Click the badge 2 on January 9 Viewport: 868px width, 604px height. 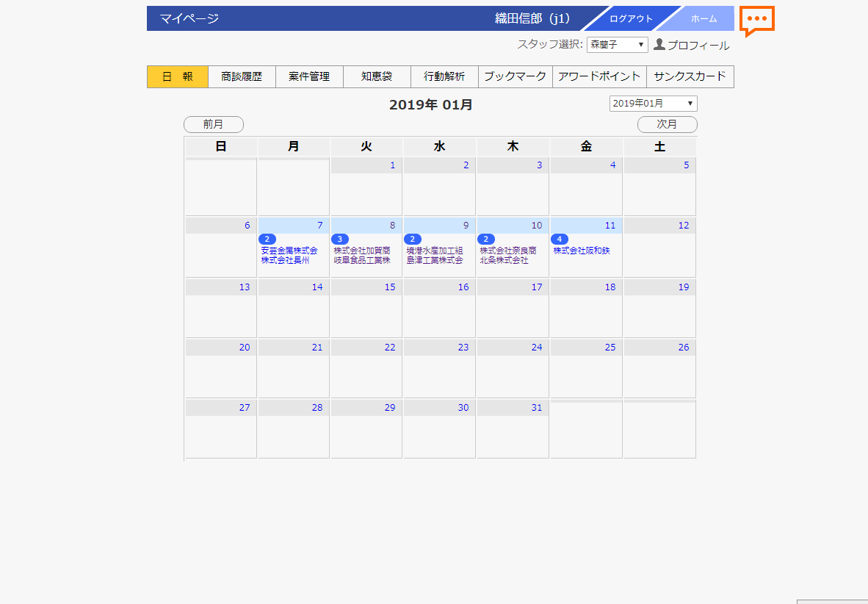pyautogui.click(x=413, y=239)
